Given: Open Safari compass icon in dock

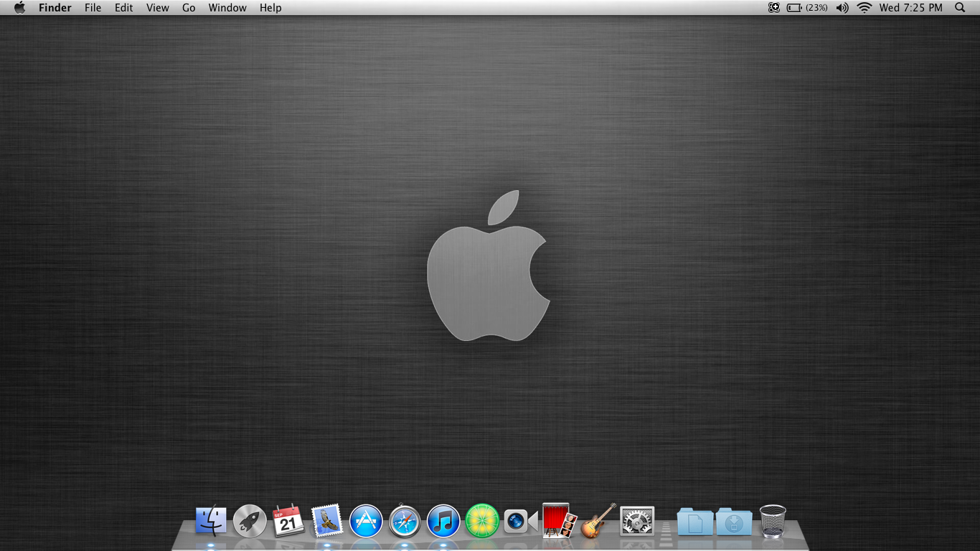Looking at the screenshot, I should point(405,521).
